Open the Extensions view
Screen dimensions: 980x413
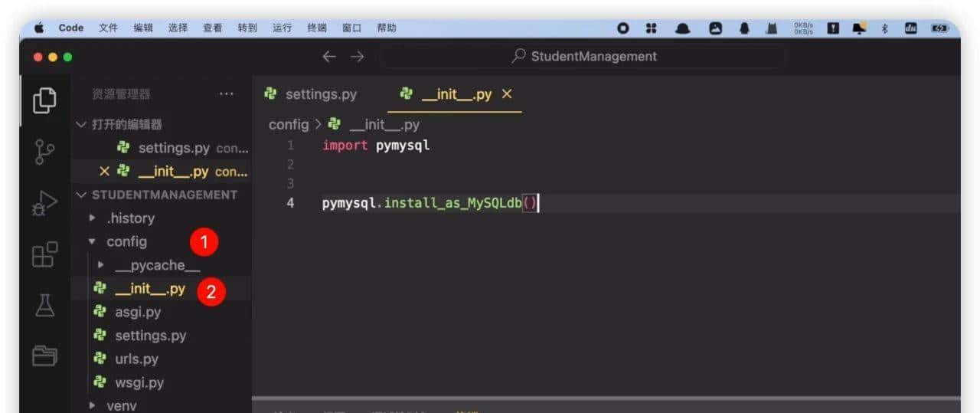pos(44,254)
